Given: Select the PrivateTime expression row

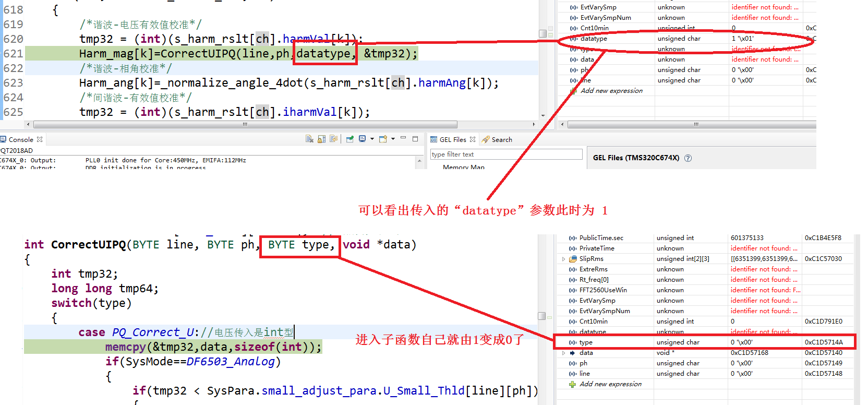Looking at the screenshot, I should pos(705,248).
